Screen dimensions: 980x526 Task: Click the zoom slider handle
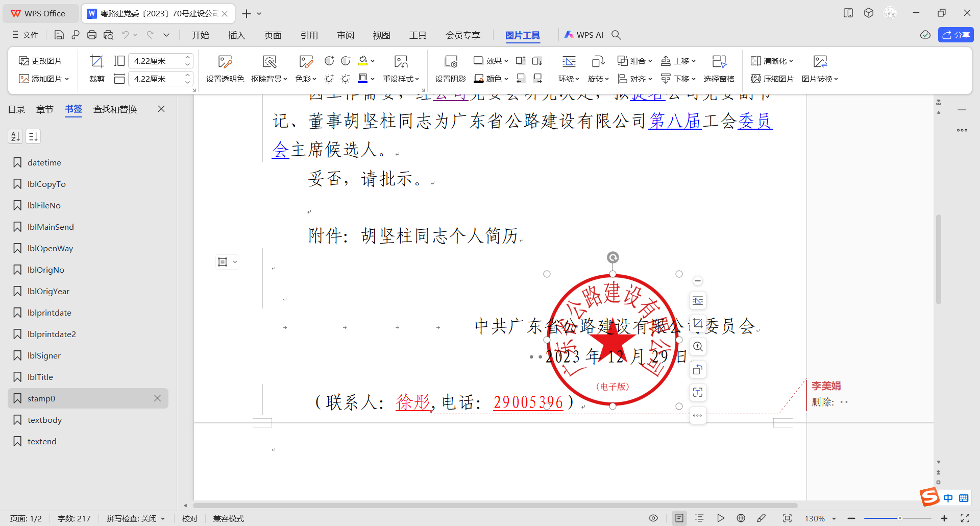click(900, 518)
